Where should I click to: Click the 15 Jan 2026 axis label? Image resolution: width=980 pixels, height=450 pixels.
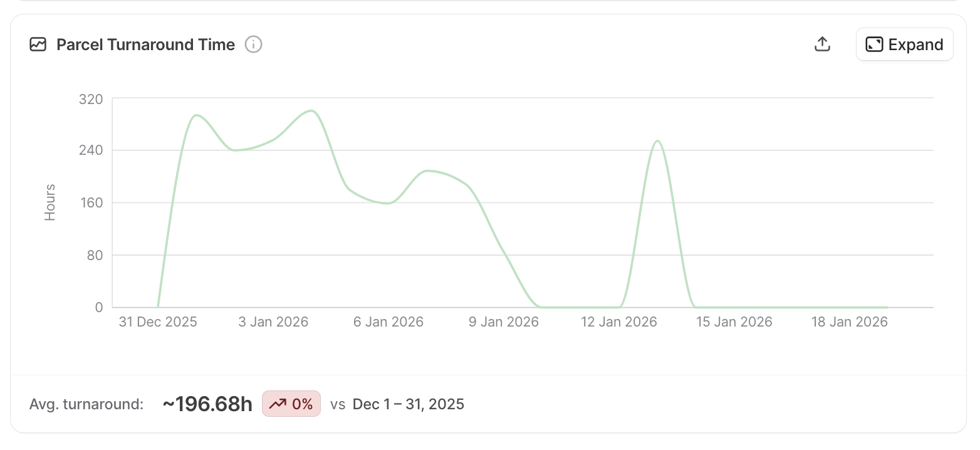click(x=734, y=322)
